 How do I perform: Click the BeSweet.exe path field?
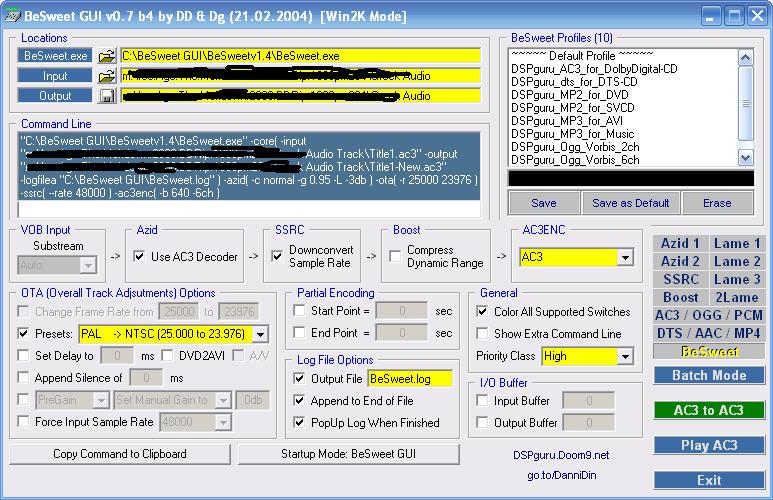click(300, 56)
